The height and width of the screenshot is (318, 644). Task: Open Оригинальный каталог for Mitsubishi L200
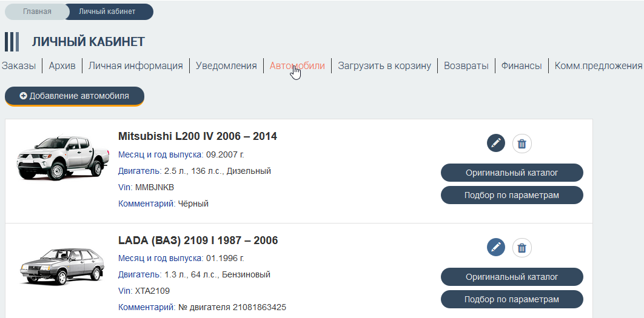512,173
